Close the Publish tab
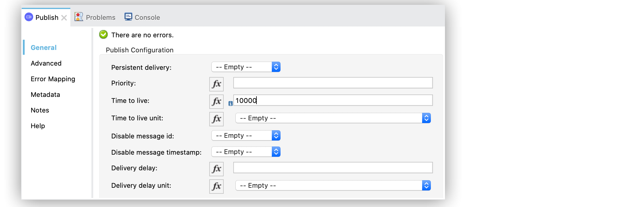 pyautogui.click(x=64, y=18)
